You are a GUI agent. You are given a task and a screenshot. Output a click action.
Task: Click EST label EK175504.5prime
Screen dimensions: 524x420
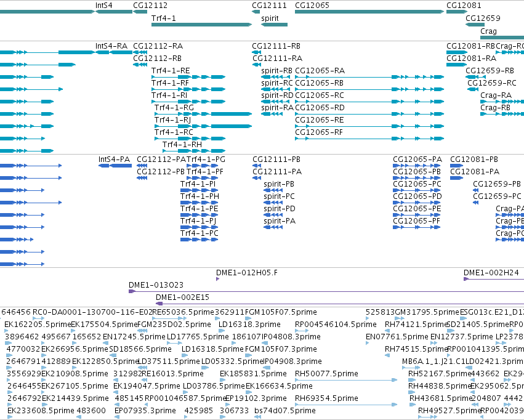pyautogui.click(x=104, y=325)
